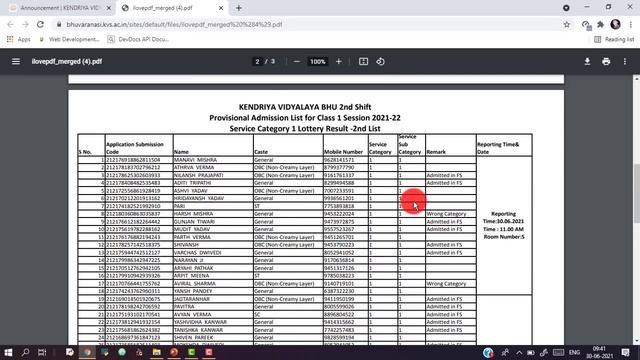Image resolution: width=640 pixels, height=360 pixels.
Task: Open the Reading list
Action: [x=614, y=39]
